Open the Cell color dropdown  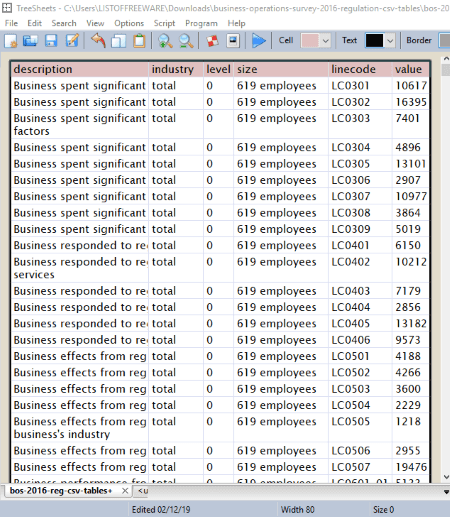[325, 41]
